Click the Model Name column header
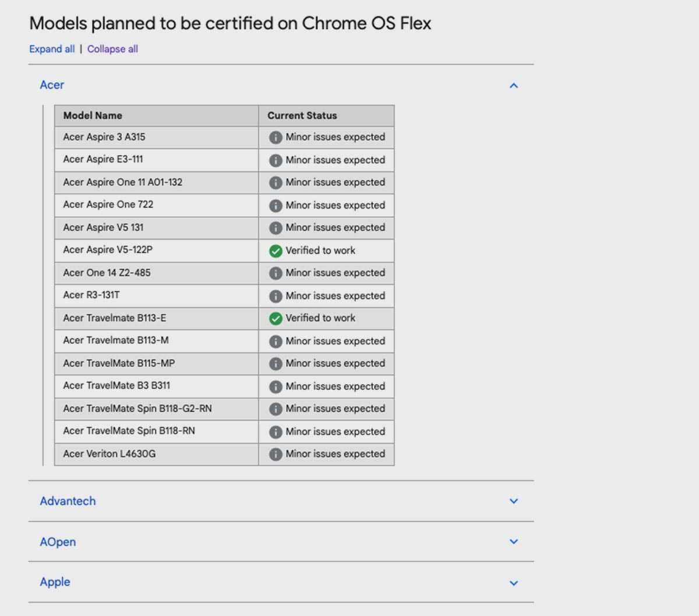 click(93, 115)
